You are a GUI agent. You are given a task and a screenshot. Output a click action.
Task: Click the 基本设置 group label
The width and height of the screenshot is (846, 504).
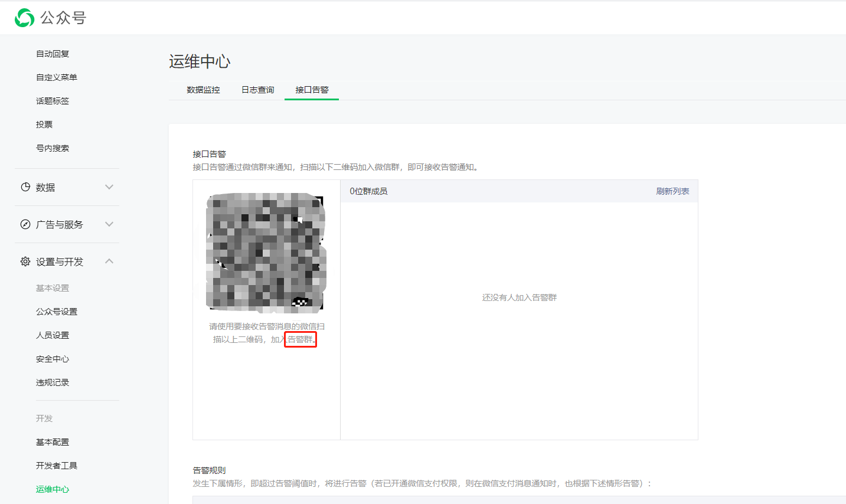pyautogui.click(x=53, y=288)
